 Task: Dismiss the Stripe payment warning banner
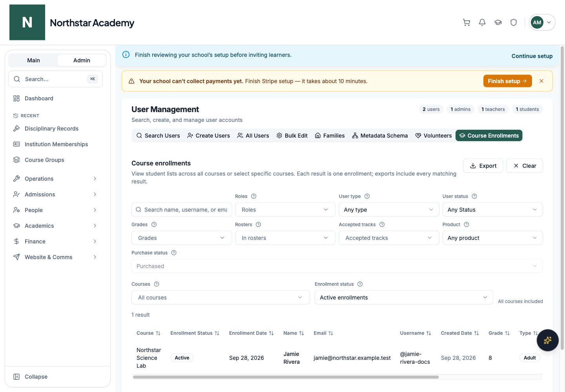click(541, 81)
